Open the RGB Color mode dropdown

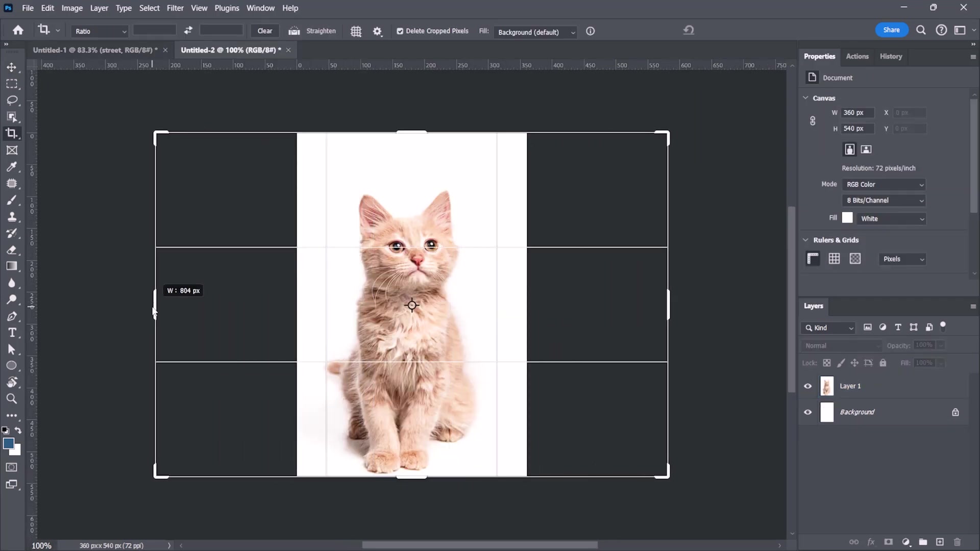click(x=884, y=184)
